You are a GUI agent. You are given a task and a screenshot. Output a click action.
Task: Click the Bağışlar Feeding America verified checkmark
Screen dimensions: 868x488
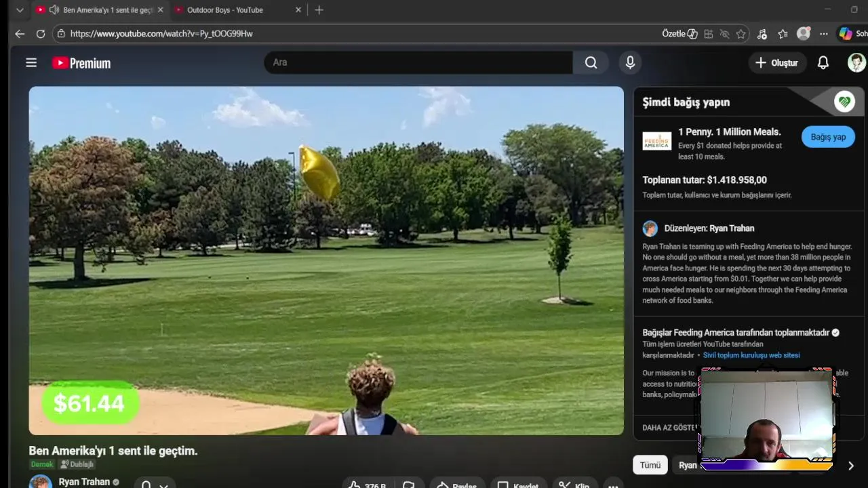pos(835,333)
